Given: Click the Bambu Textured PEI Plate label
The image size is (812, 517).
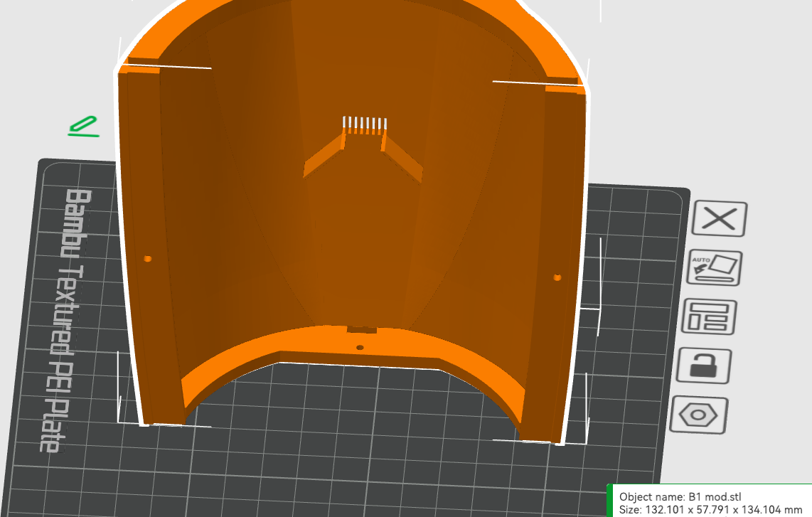Looking at the screenshot, I should pyautogui.click(x=66, y=320).
